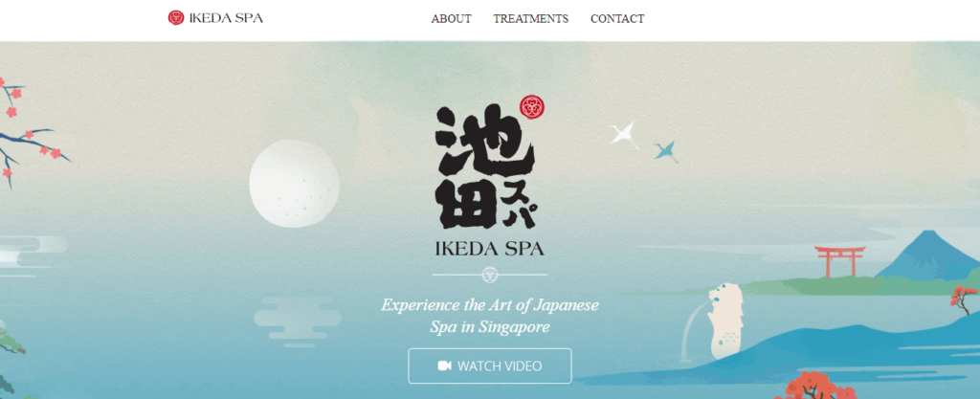Viewport: 980px width, 399px height.
Task: Click the red seal beside kanji logo
Action: pos(532,107)
